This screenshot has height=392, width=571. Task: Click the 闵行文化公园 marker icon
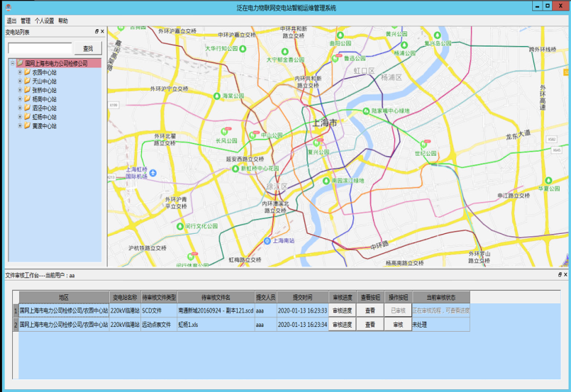[x=180, y=226]
